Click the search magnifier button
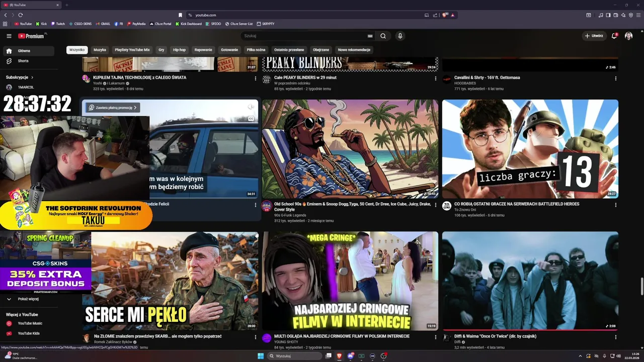644x362 pixels. click(x=383, y=36)
